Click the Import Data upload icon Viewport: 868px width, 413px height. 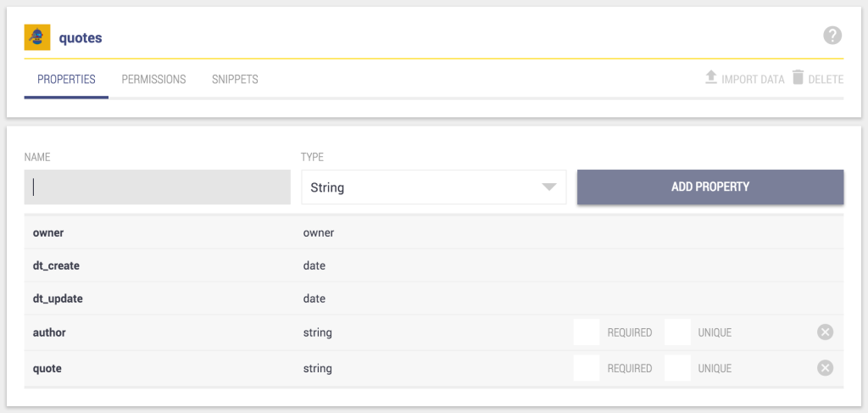pyautogui.click(x=711, y=77)
